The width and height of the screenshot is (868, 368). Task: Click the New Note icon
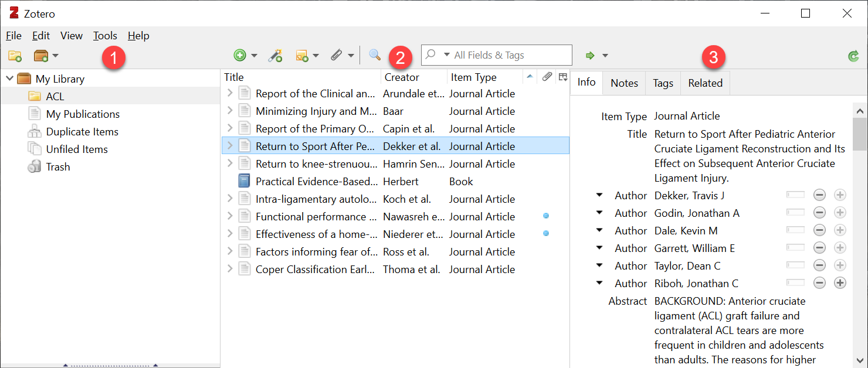(x=303, y=56)
